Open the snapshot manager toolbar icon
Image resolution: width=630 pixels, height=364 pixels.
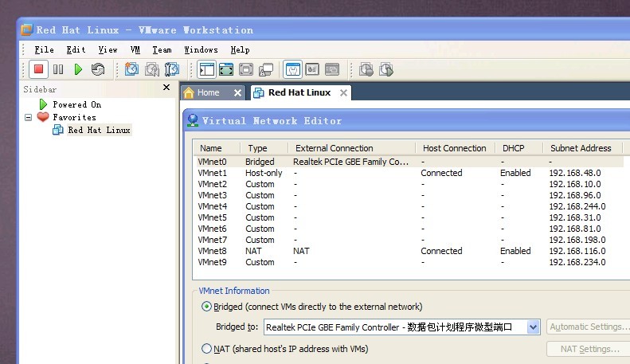click(x=171, y=70)
